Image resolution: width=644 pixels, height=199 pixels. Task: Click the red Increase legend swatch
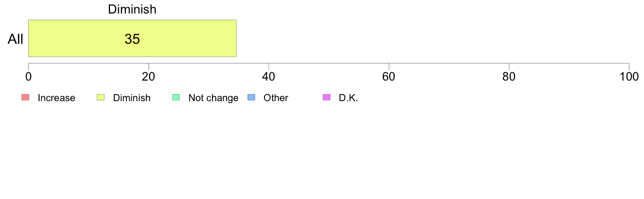click(x=25, y=97)
